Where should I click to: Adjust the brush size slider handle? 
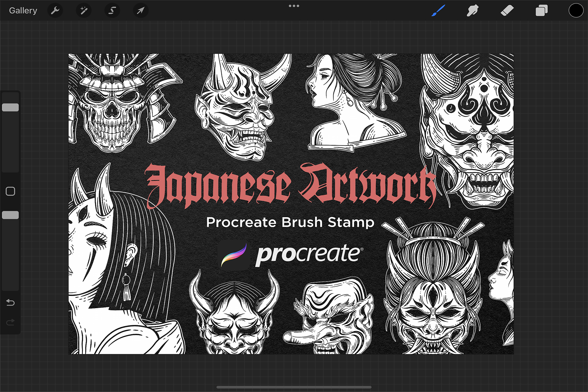(x=10, y=107)
